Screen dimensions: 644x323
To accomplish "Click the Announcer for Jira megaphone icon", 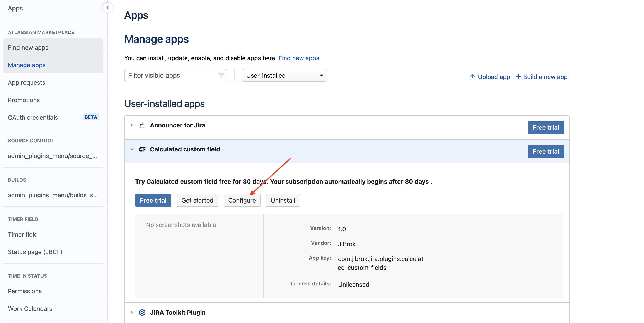I will (x=142, y=125).
